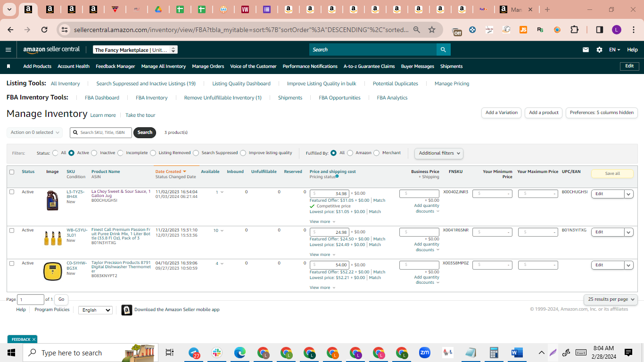The image size is (644, 362).
Task: Go back with the browser back arrow
Action: [10, 30]
